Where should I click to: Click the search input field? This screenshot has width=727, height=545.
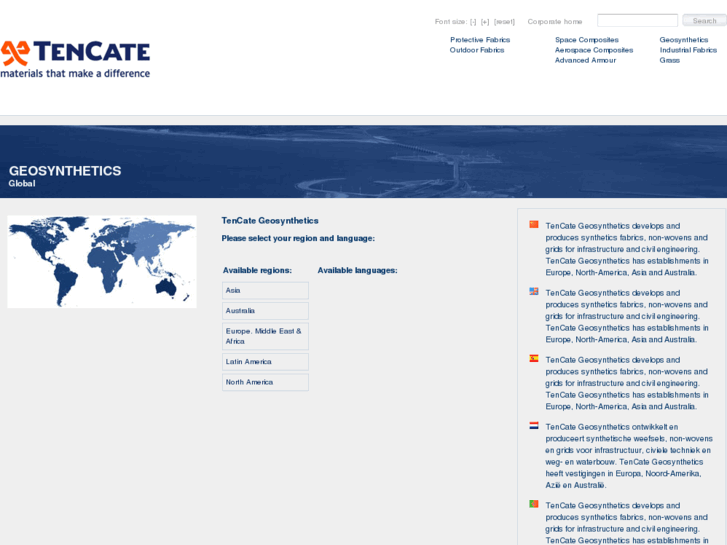[638, 20]
